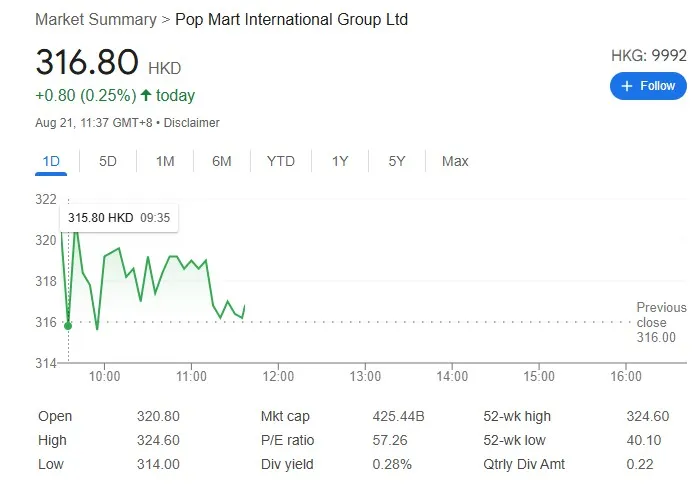Click the 316.80 current price

pyautogui.click(x=87, y=62)
